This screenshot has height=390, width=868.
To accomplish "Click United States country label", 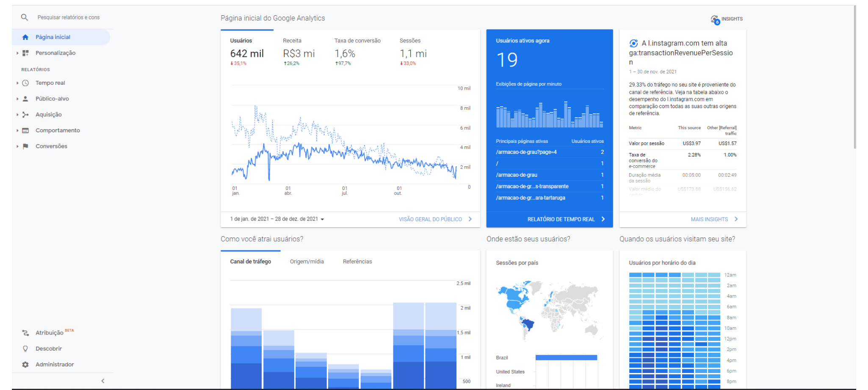I will 510,372.
